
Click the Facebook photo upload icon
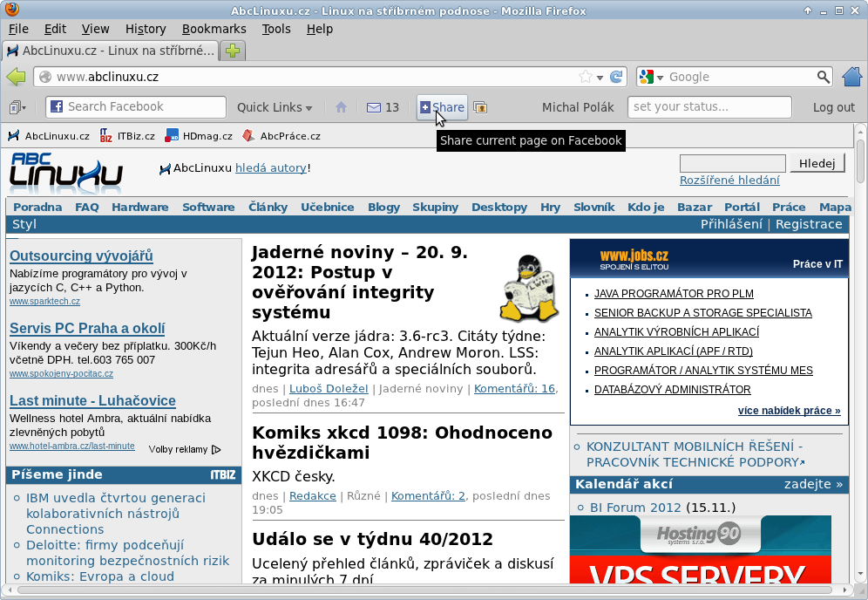coord(480,107)
